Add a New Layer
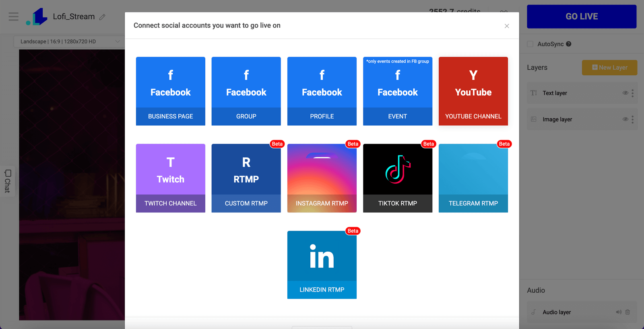The image size is (644, 329). coord(609,68)
